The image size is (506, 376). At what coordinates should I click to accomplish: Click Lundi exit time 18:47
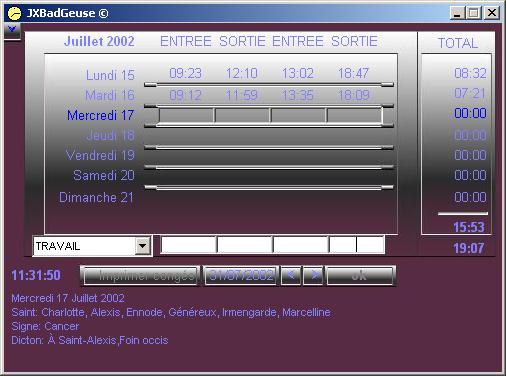tap(354, 73)
